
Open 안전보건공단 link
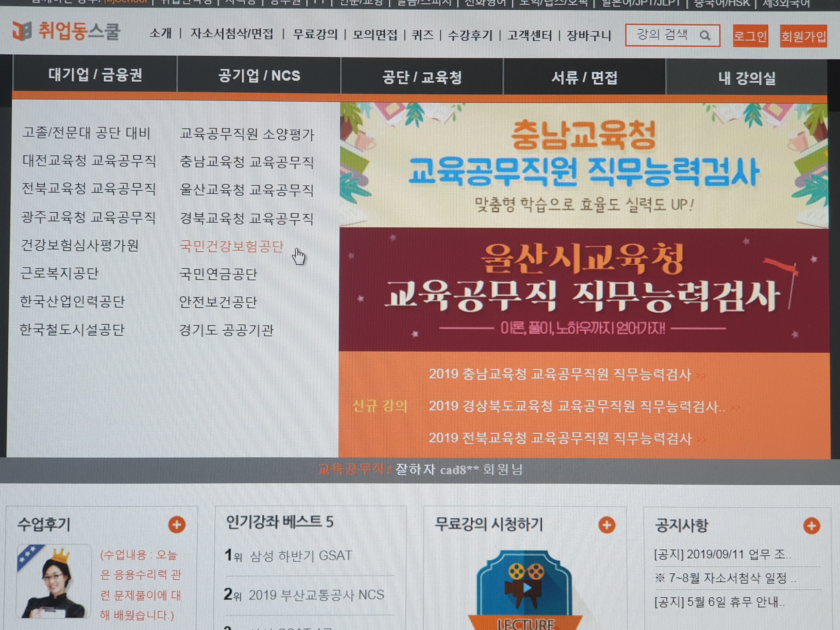pos(218,302)
